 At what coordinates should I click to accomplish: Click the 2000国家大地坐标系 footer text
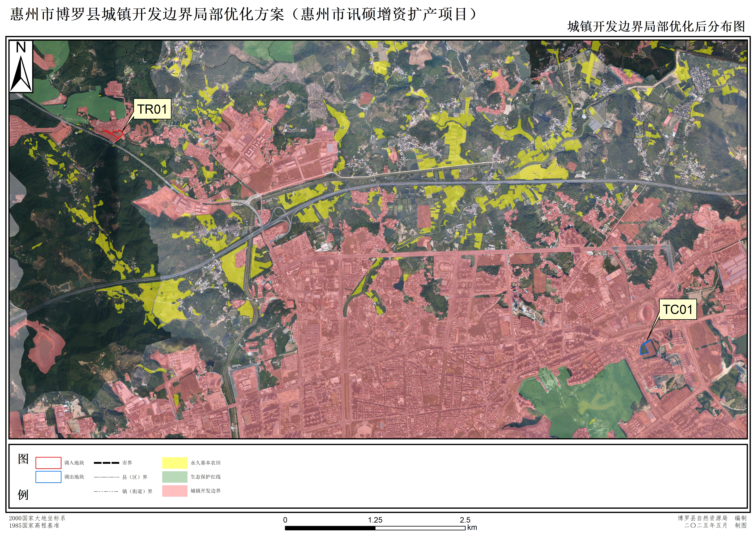[x=37, y=518]
